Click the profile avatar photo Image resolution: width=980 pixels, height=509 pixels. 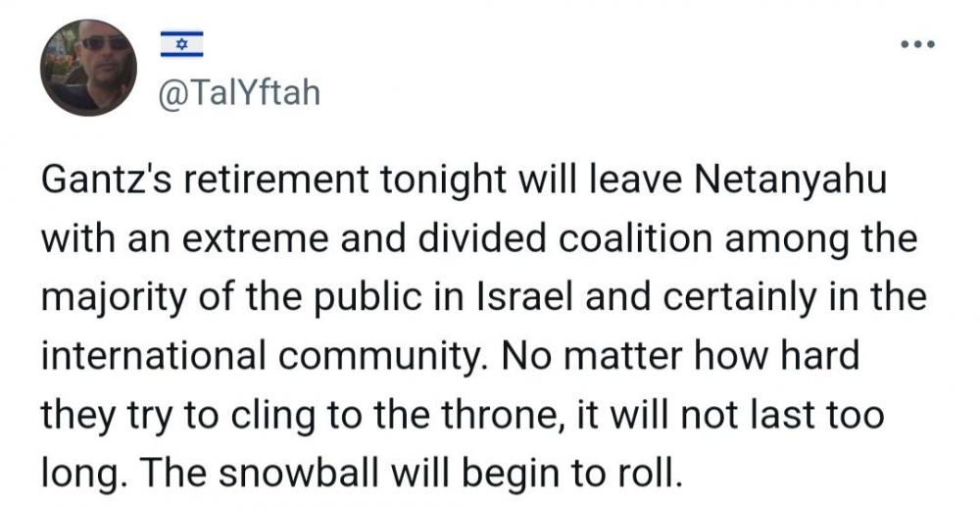point(89,68)
